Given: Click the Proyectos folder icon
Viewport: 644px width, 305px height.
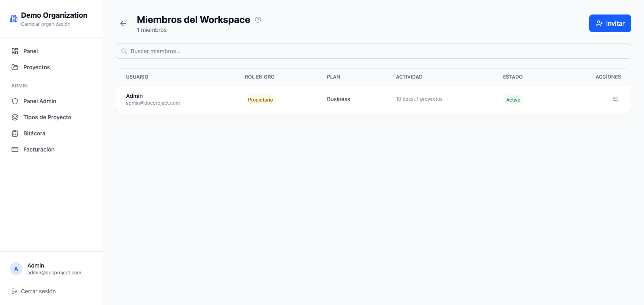Looking at the screenshot, I should pos(15,67).
